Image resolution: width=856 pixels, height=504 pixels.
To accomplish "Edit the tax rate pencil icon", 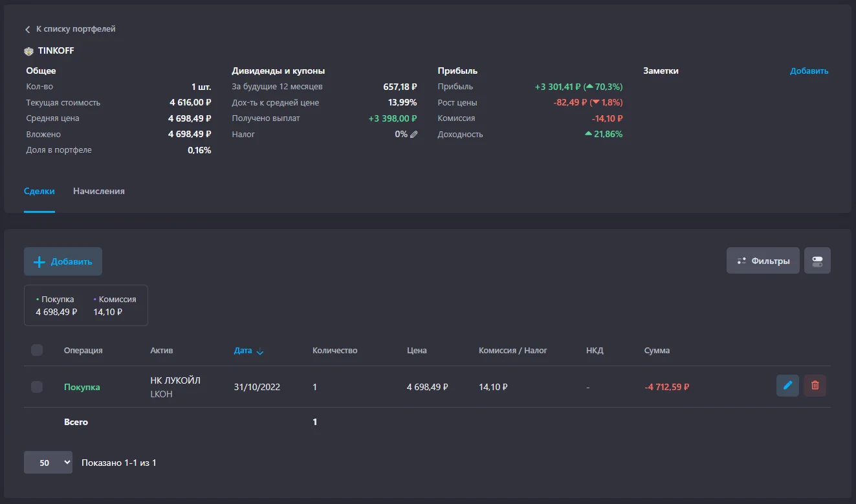I will (x=414, y=135).
